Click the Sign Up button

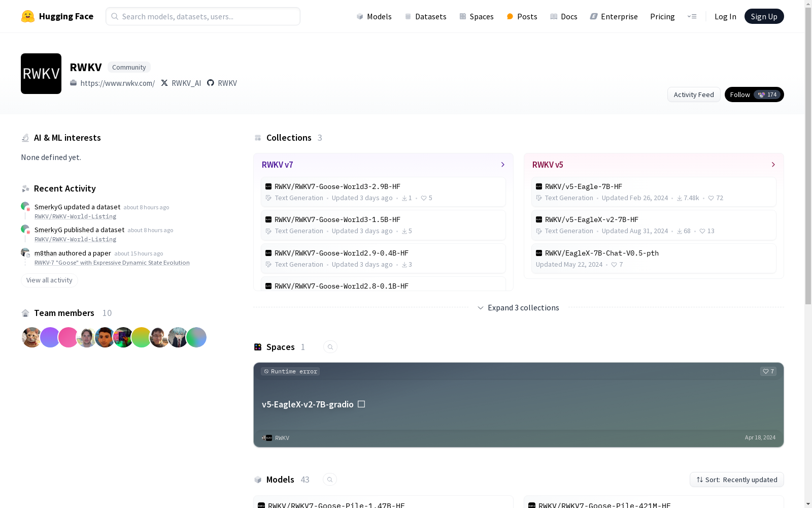click(x=764, y=16)
